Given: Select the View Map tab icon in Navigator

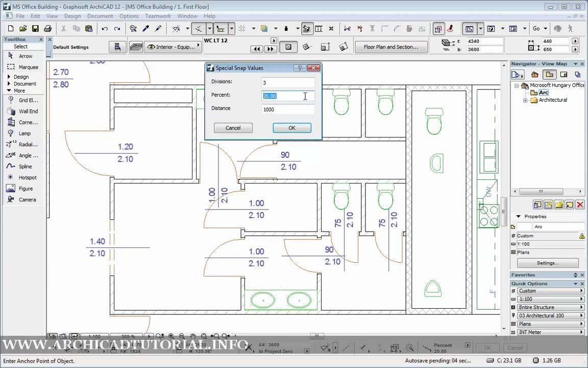Looking at the screenshot, I should pyautogui.click(x=549, y=74).
